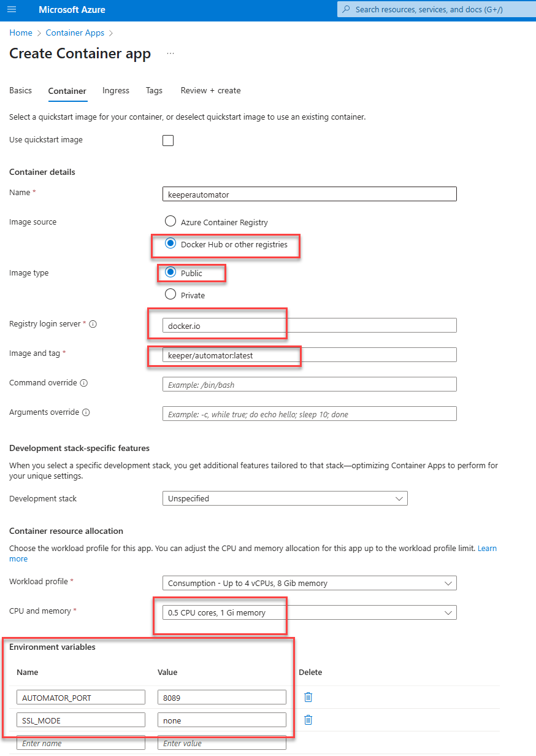Click the search magnifier icon

[346, 10]
